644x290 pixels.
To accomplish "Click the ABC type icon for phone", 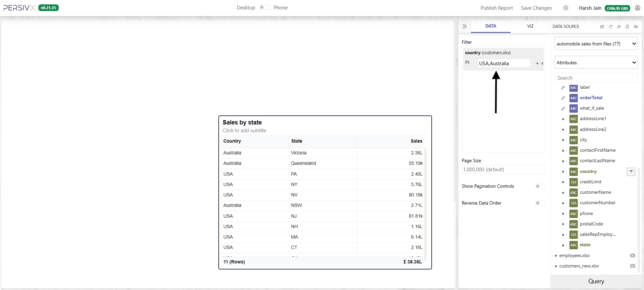I will coord(573,214).
